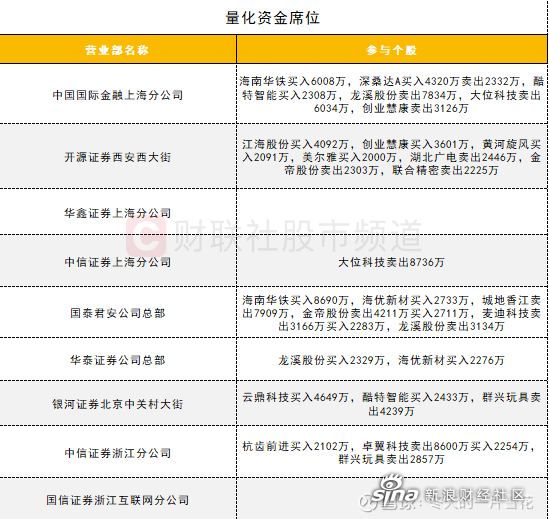Click the 中国国际金融上海分公司 cell
The height and width of the screenshot is (519, 549).
[x=118, y=95]
